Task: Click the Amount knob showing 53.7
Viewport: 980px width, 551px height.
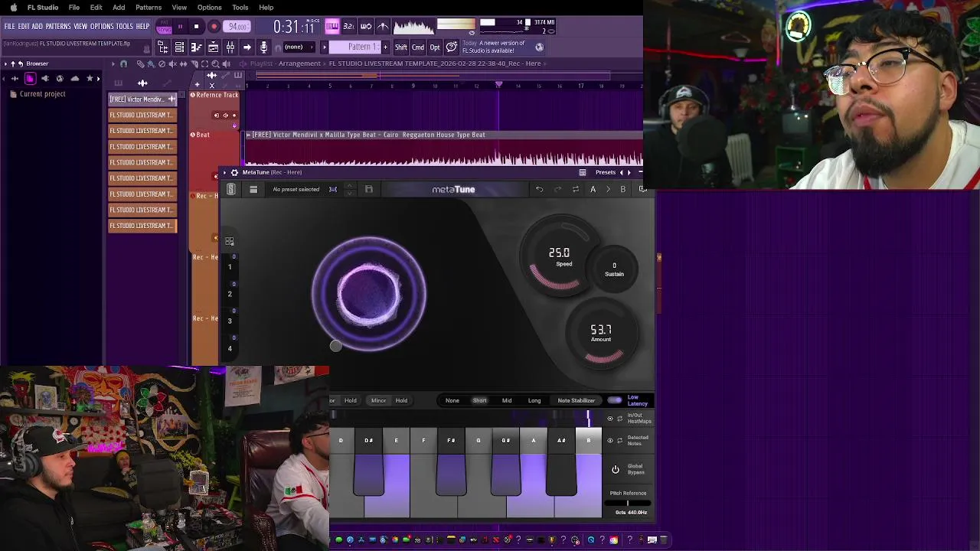Action: [601, 333]
